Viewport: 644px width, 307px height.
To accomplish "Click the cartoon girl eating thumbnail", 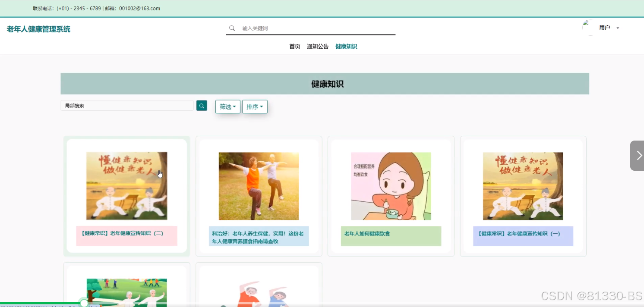I will 391,186.
